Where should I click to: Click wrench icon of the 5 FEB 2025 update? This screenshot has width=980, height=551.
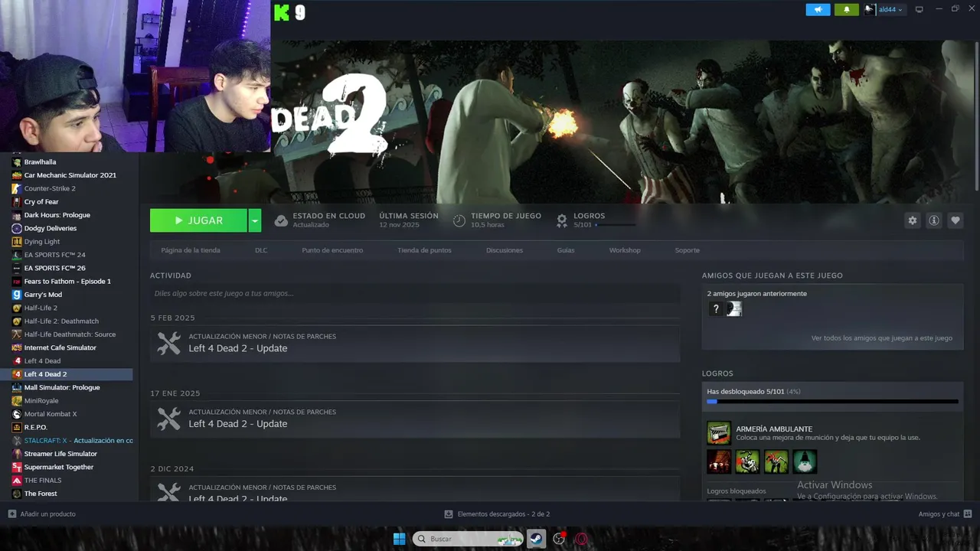[168, 343]
